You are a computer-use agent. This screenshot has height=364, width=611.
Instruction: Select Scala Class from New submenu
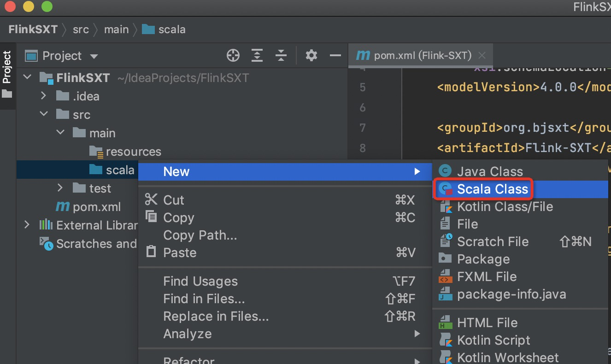coord(520,189)
